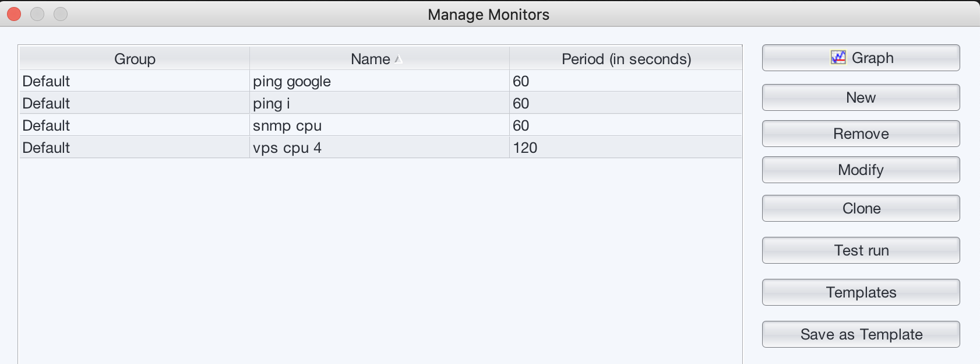
Task: Click Default group of ping google row
Action: click(46, 82)
